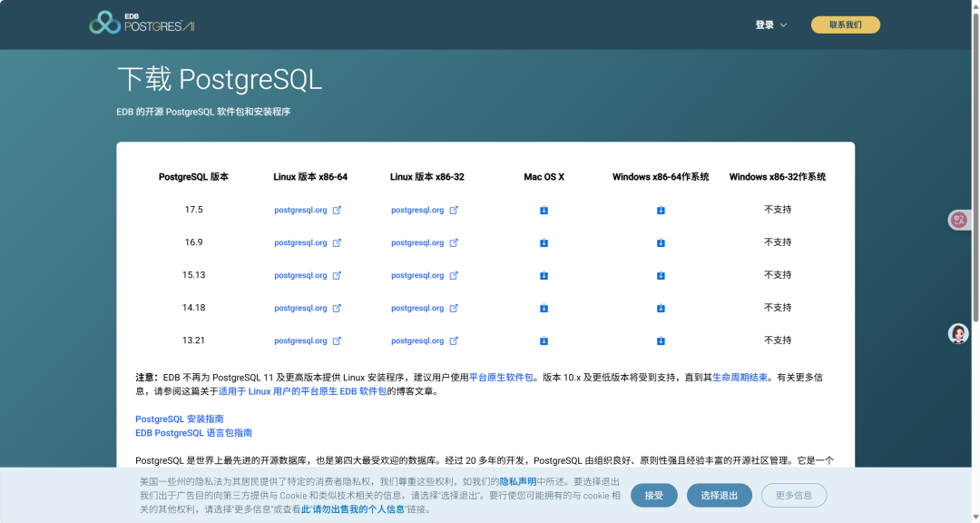The width and height of the screenshot is (980, 523).
Task: Download version 14.18 for Mac OS X
Action: tap(544, 308)
